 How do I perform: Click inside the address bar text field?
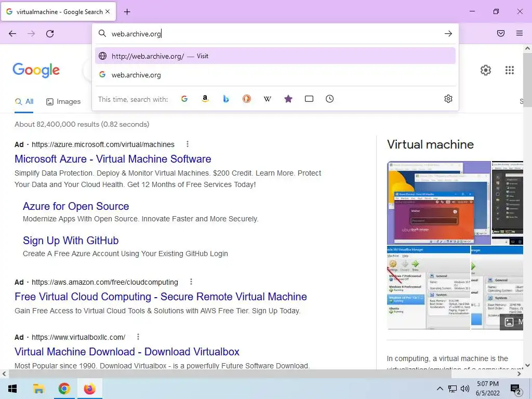[275, 34]
